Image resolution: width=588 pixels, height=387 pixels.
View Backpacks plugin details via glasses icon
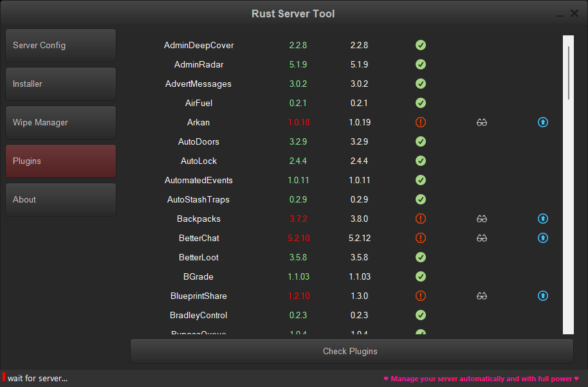[482, 219]
